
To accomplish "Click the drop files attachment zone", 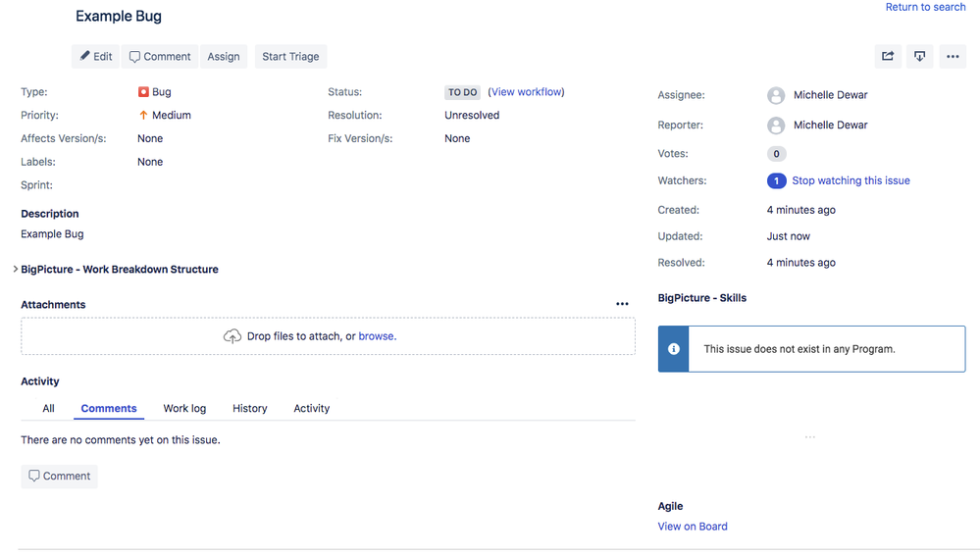I will click(328, 336).
